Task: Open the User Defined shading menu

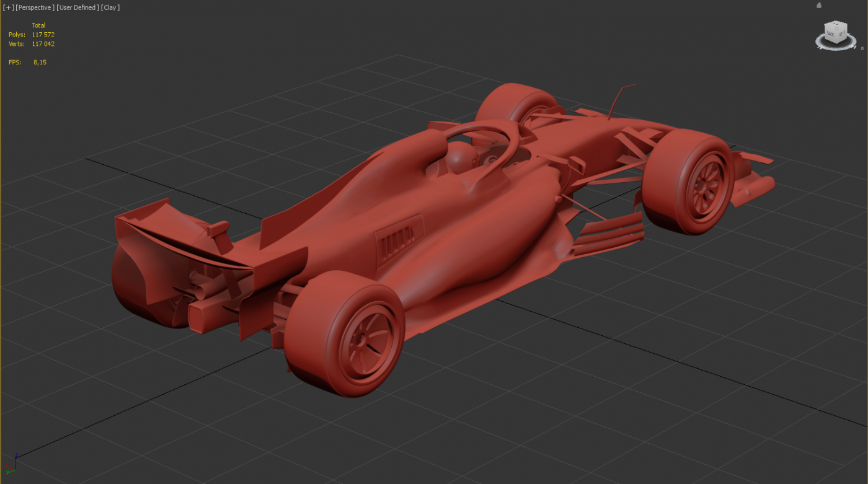Action: [77, 7]
